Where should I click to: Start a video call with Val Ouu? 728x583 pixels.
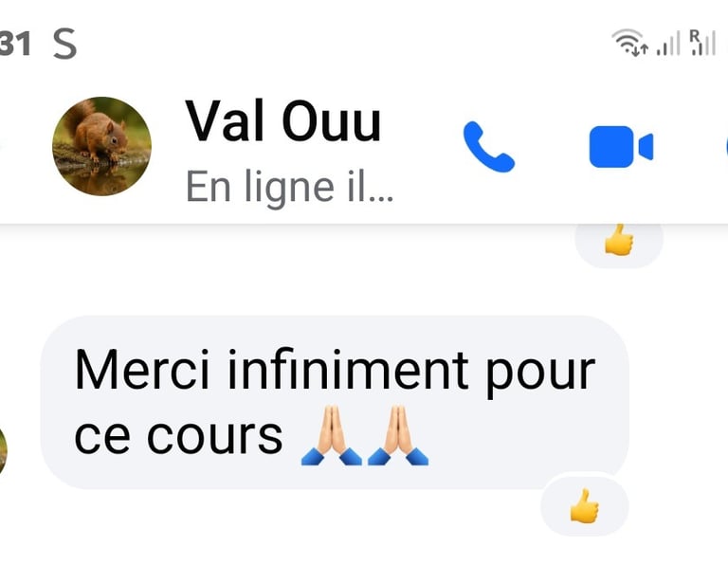(621, 147)
